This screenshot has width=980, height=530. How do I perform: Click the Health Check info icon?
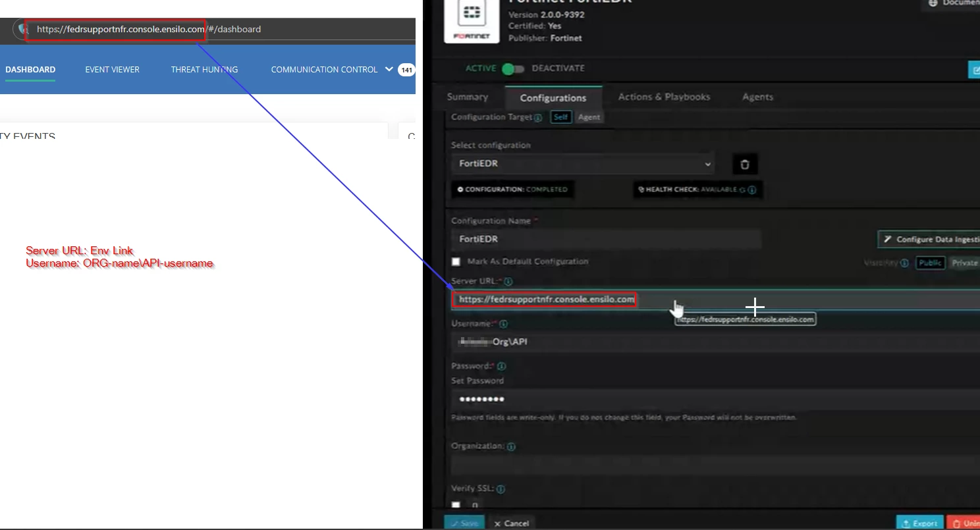click(752, 190)
